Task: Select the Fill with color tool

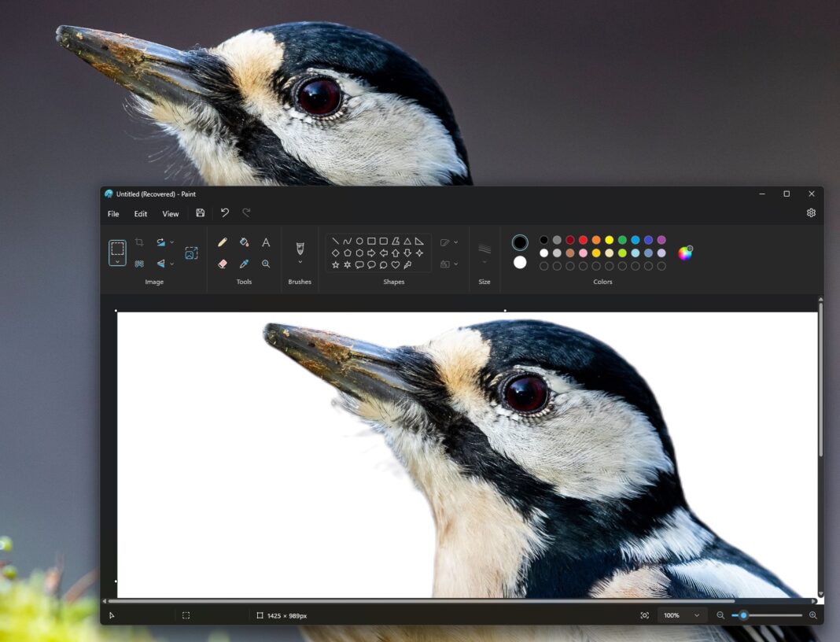Action: (x=245, y=242)
